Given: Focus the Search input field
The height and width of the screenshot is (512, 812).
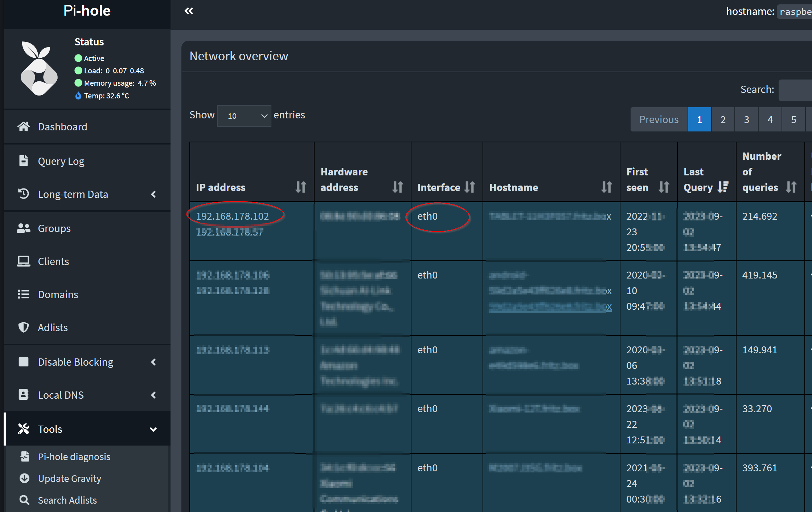Looking at the screenshot, I should click(795, 90).
